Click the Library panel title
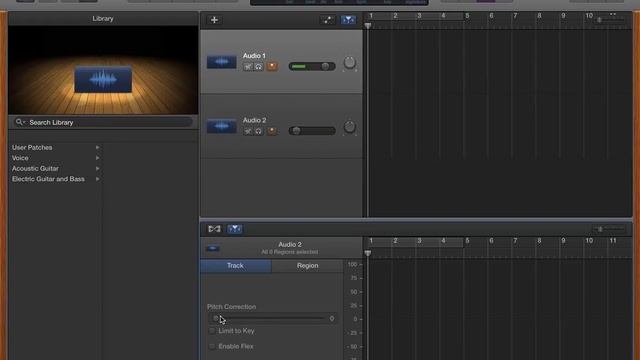The image size is (640, 360). [103, 18]
